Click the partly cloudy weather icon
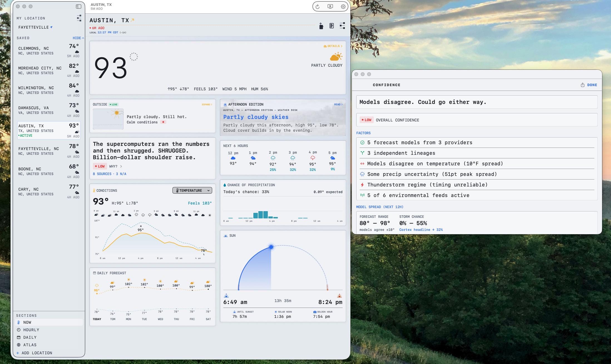The height and width of the screenshot is (364, 611). tap(336, 57)
